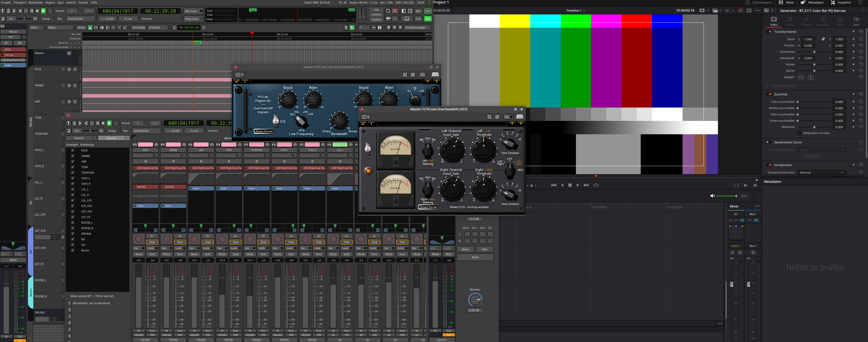This screenshot has width=868, height=342.
Task: Click the loop playback icon in Ardour's top transport bar
Action: pos(26,11)
